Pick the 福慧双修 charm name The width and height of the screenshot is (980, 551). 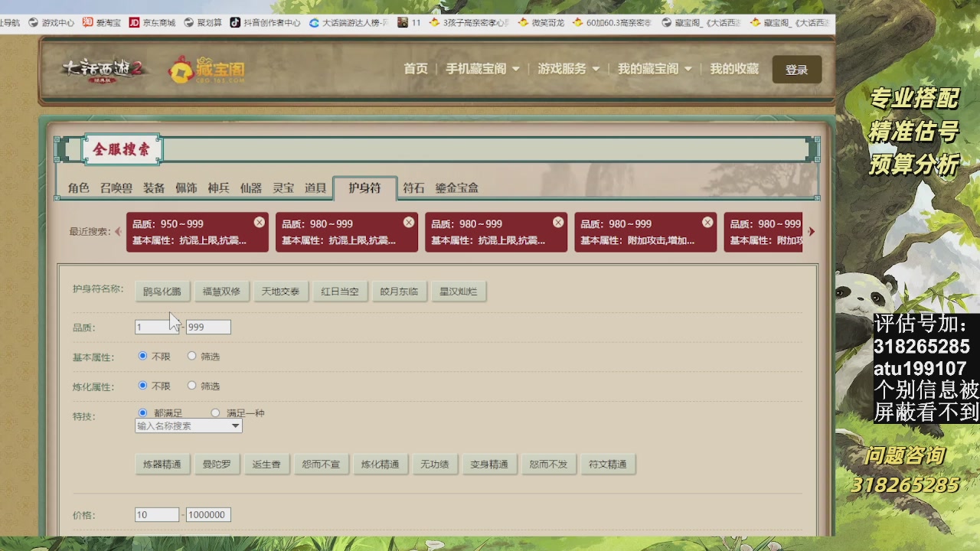click(x=221, y=292)
